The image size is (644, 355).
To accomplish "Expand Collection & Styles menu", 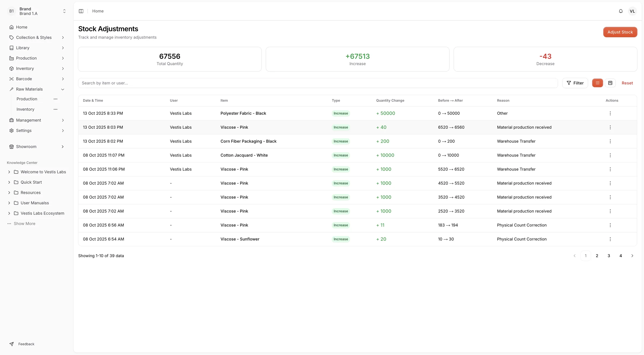I will pyautogui.click(x=37, y=38).
